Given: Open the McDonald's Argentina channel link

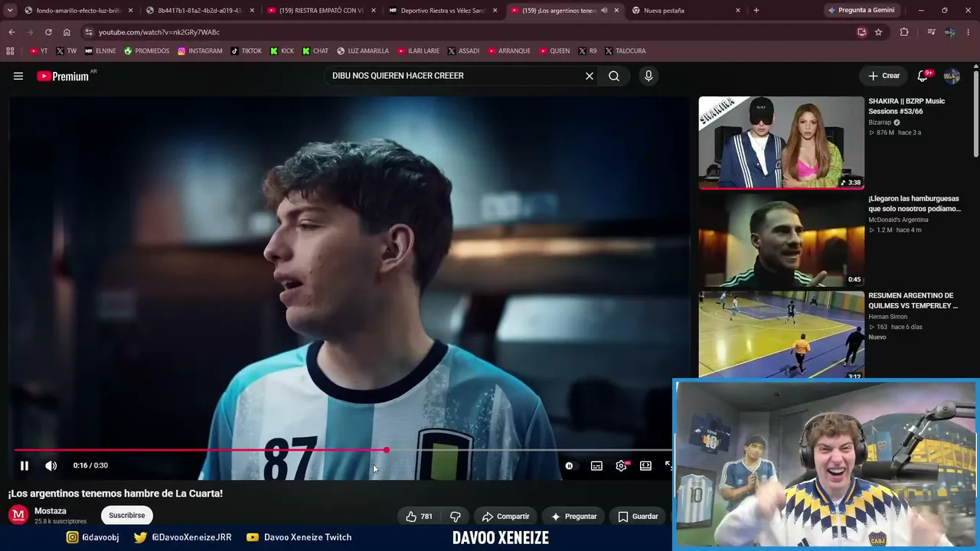Looking at the screenshot, I should pos(898,220).
